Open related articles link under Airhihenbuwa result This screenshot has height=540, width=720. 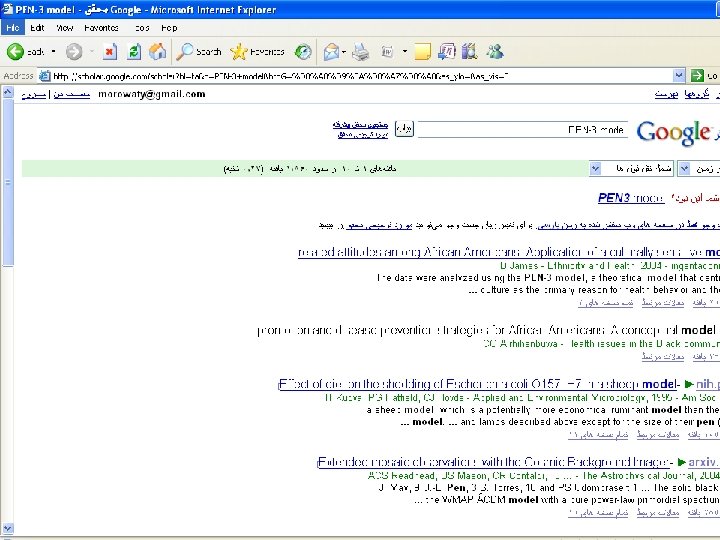click(x=663, y=356)
